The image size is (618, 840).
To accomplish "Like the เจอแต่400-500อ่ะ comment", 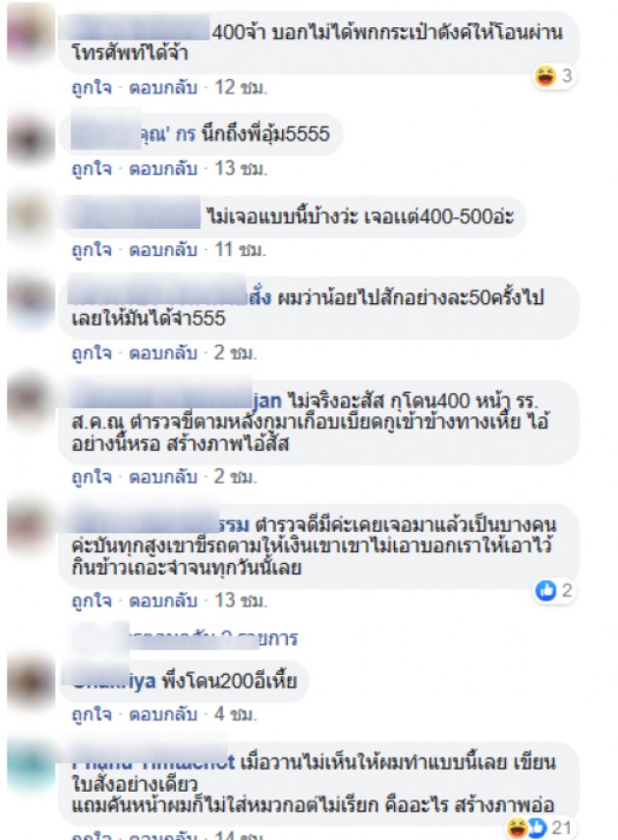I will point(92,250).
